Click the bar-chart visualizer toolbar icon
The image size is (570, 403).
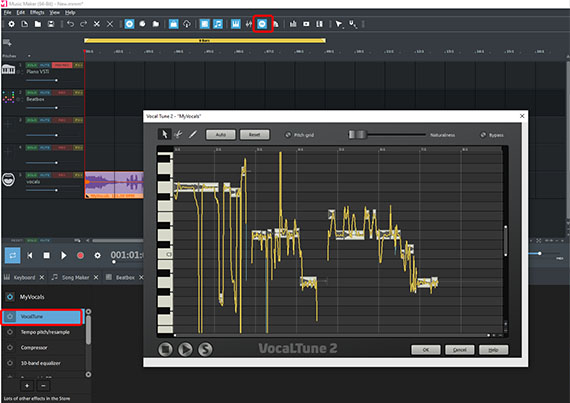(x=293, y=24)
